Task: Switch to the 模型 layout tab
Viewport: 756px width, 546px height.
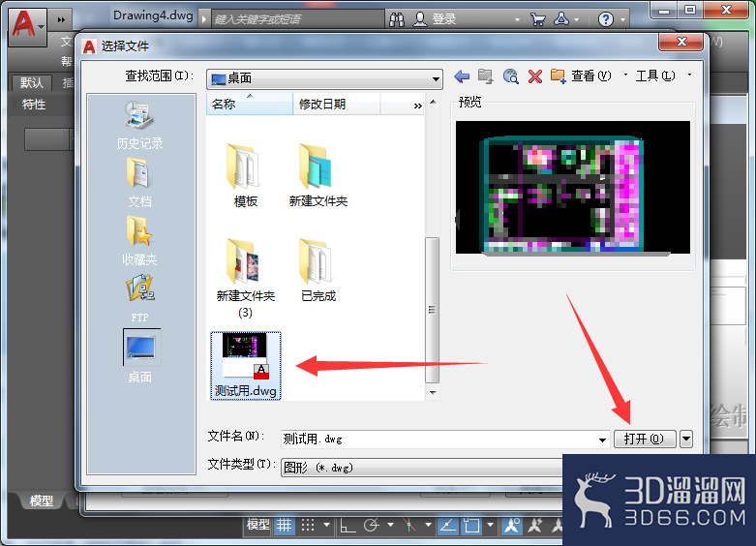Action: (x=42, y=500)
